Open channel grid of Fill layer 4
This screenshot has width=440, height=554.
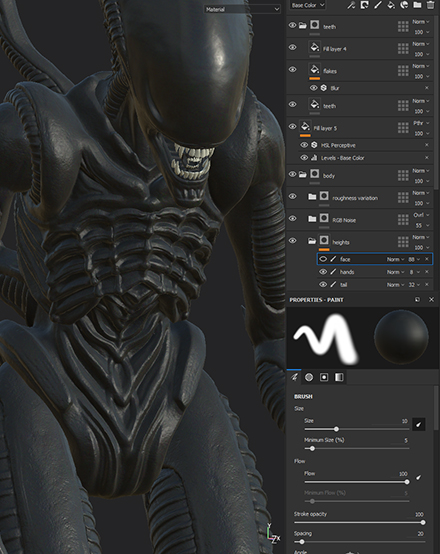click(x=403, y=49)
